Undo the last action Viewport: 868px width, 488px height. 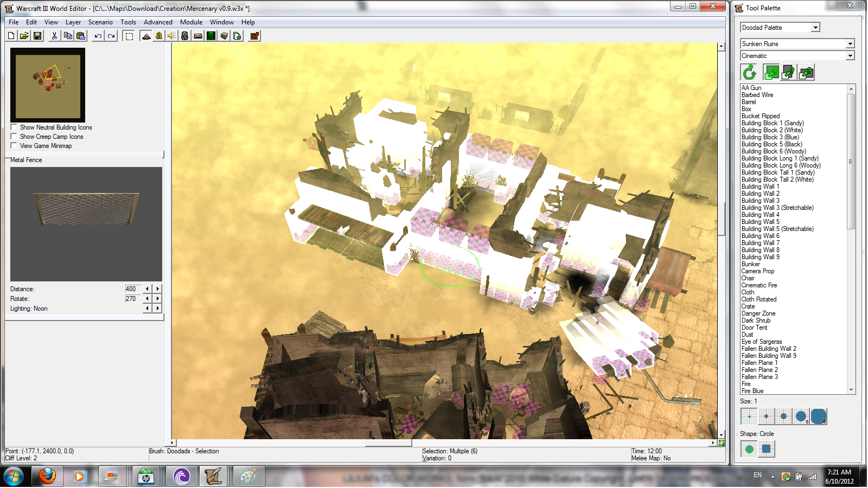98,36
